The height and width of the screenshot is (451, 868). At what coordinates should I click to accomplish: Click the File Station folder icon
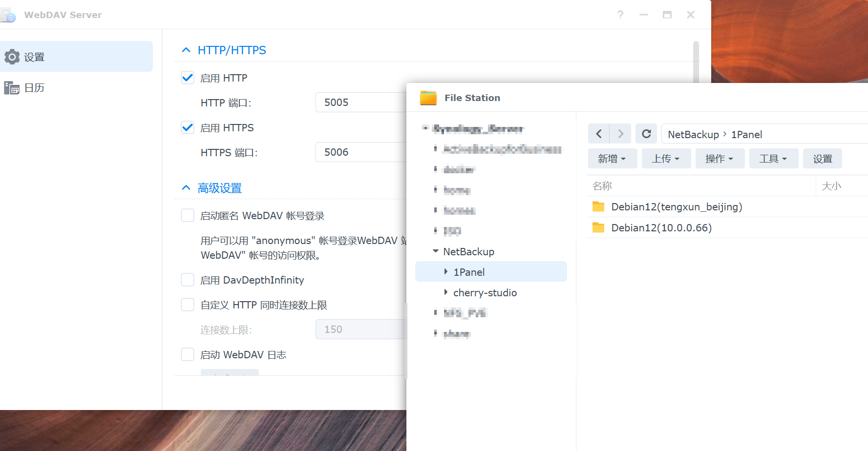click(428, 98)
